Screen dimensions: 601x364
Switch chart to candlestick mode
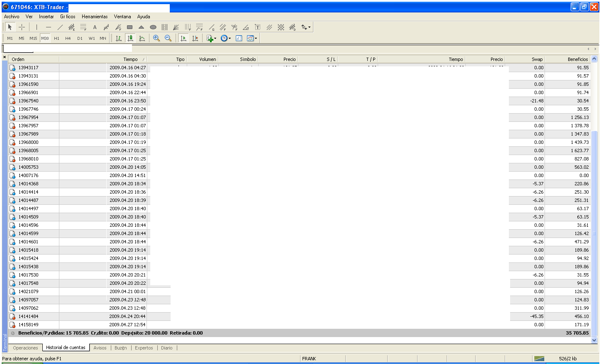(x=130, y=38)
